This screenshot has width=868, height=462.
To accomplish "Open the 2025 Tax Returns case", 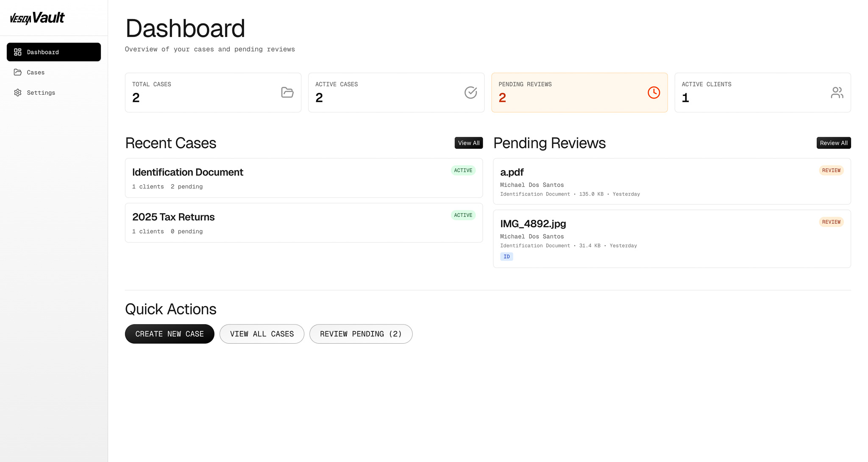I will (x=303, y=223).
